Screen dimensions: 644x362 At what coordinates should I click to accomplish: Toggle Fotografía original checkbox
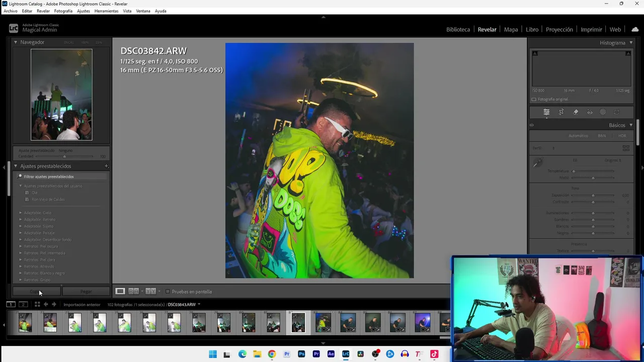click(x=534, y=99)
